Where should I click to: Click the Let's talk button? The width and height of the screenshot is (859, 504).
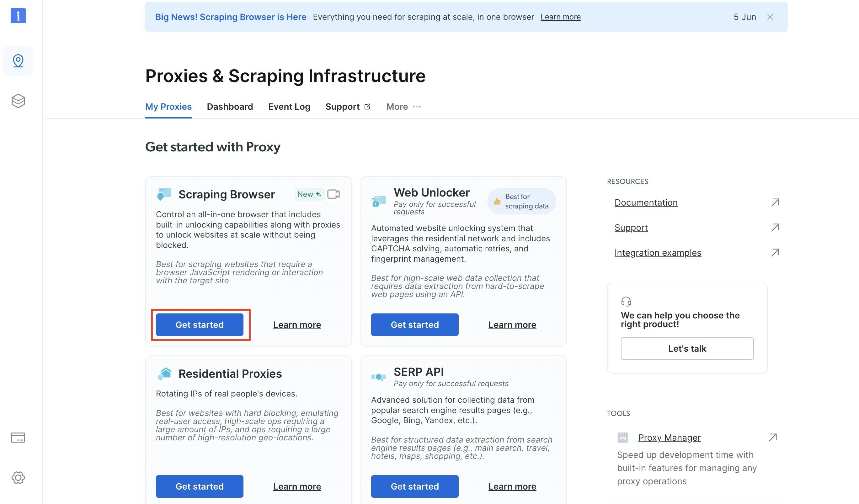pyautogui.click(x=687, y=348)
